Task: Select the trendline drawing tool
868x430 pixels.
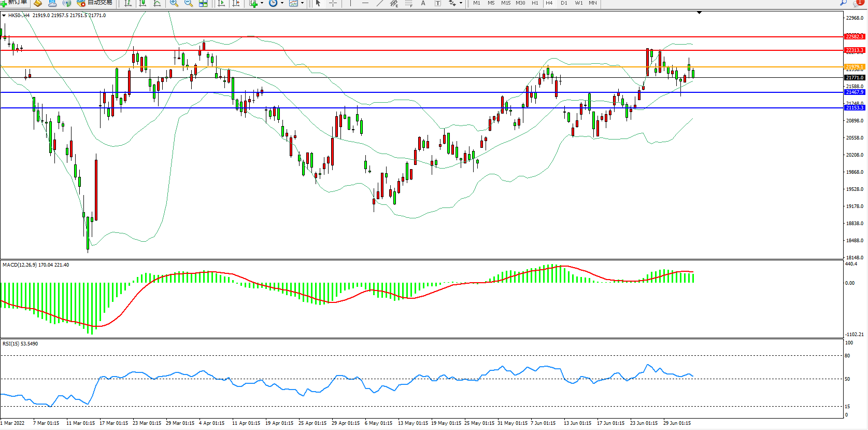Action: click(x=380, y=3)
